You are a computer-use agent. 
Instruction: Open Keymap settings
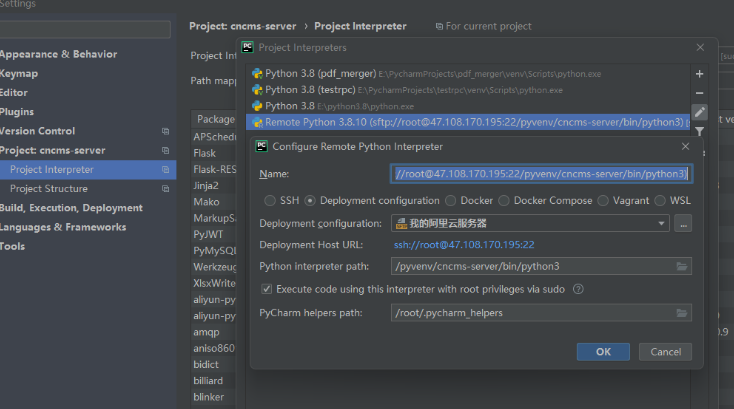(19, 73)
